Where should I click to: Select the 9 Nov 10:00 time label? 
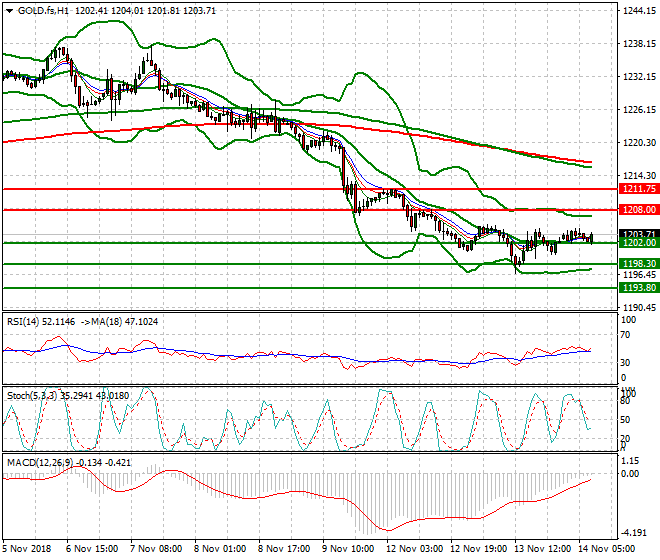349,550
